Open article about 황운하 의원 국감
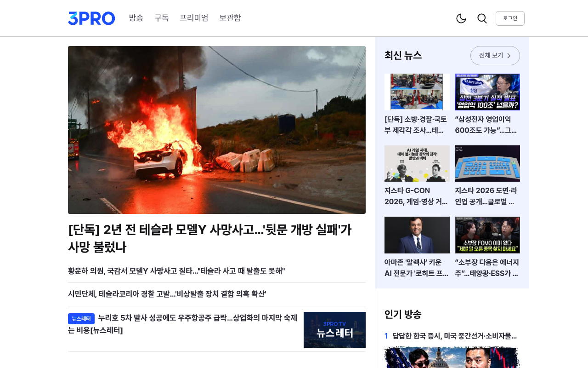The height and width of the screenshot is (368, 588). pos(176,271)
